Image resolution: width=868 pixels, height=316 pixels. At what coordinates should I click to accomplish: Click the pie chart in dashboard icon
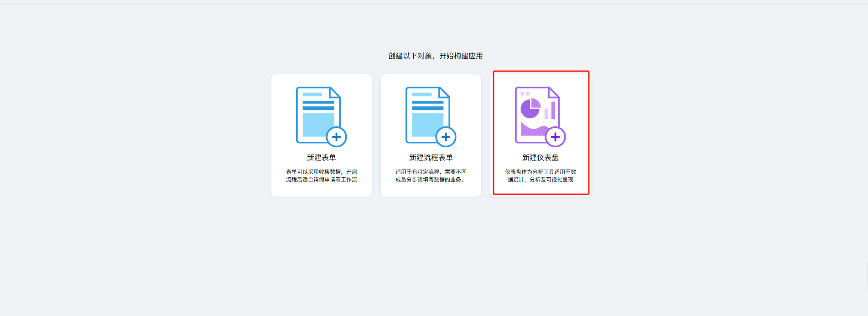(x=530, y=109)
